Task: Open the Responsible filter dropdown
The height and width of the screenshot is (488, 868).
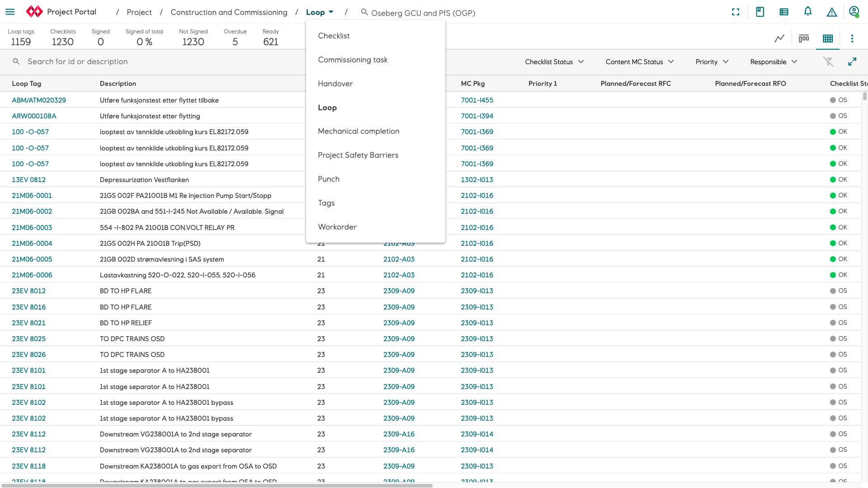Action: (x=774, y=62)
